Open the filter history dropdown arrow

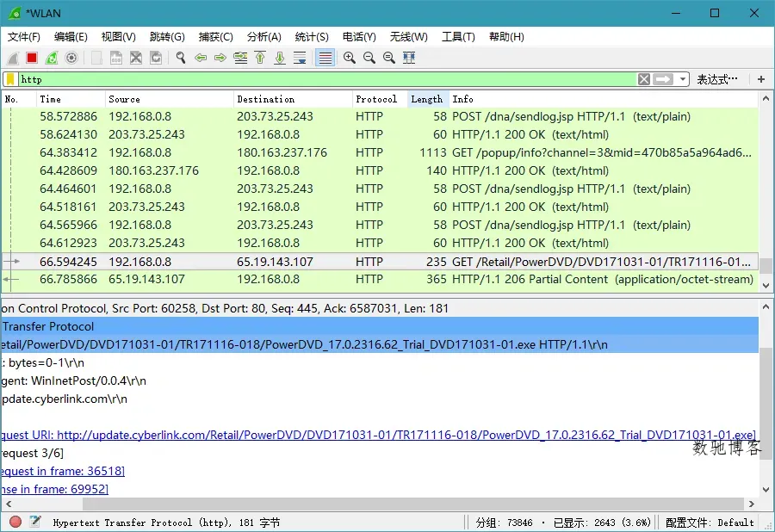683,79
